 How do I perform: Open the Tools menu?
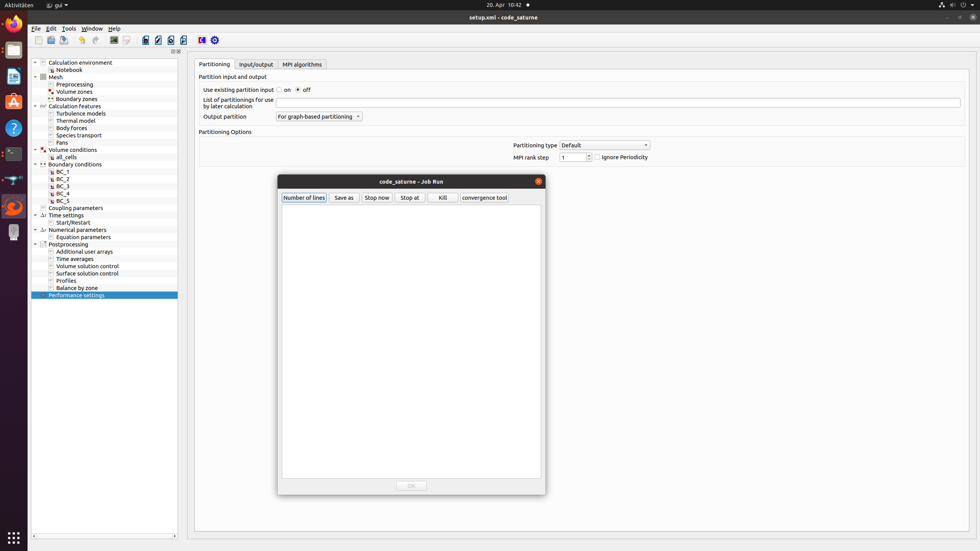coord(69,29)
